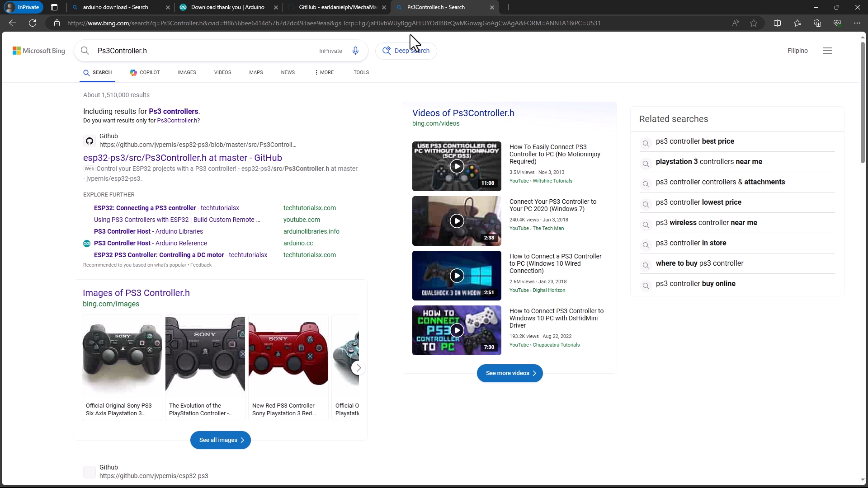Screen dimensions: 868x488
Task: Play the Wiltshire Tutorials 11:08 video
Action: [x=457, y=166]
